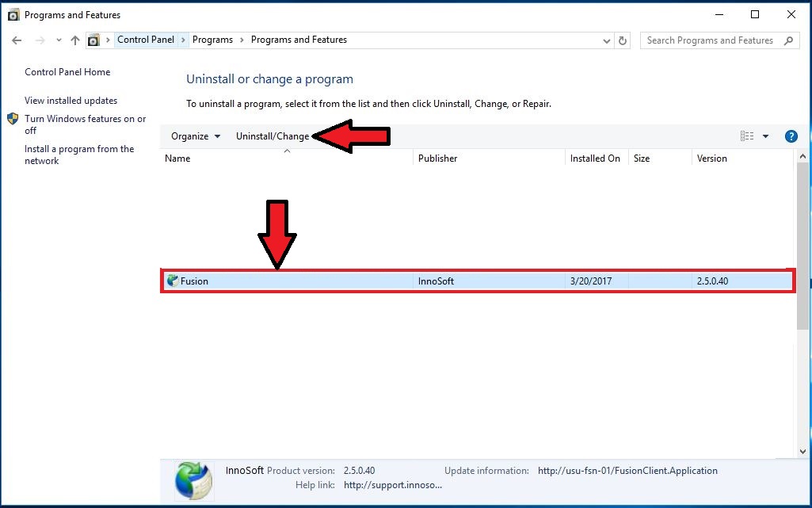Sort by the Publisher column header
Image resolution: width=812 pixels, height=508 pixels.
tap(438, 159)
